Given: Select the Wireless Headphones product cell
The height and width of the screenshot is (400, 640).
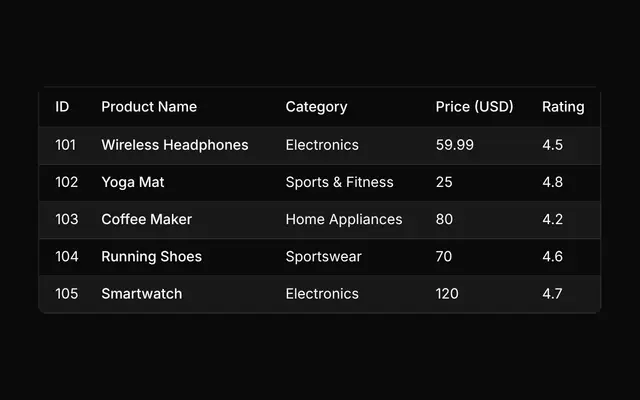Looking at the screenshot, I should (175, 145).
